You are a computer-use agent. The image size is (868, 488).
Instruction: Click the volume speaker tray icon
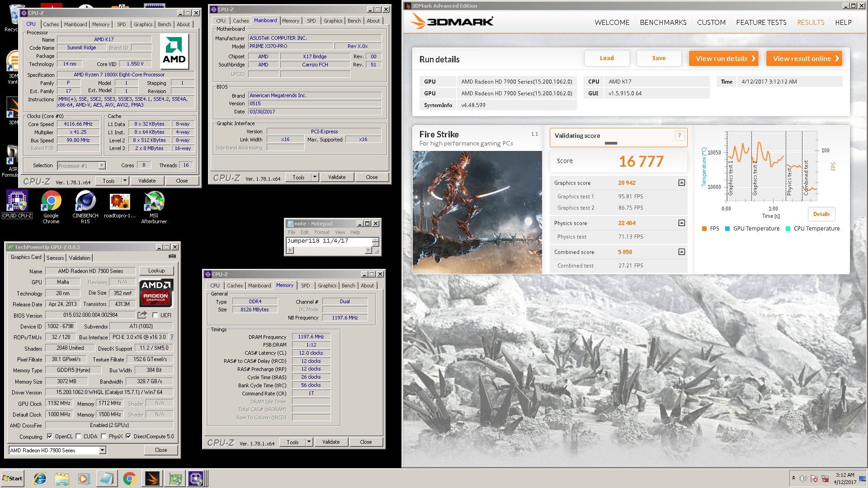tap(803, 479)
